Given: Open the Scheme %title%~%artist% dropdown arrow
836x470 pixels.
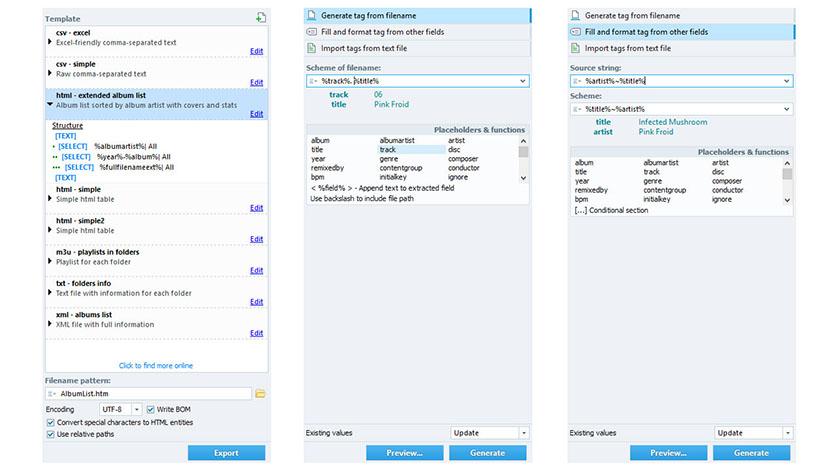Looking at the screenshot, I should pyautogui.click(x=786, y=109).
